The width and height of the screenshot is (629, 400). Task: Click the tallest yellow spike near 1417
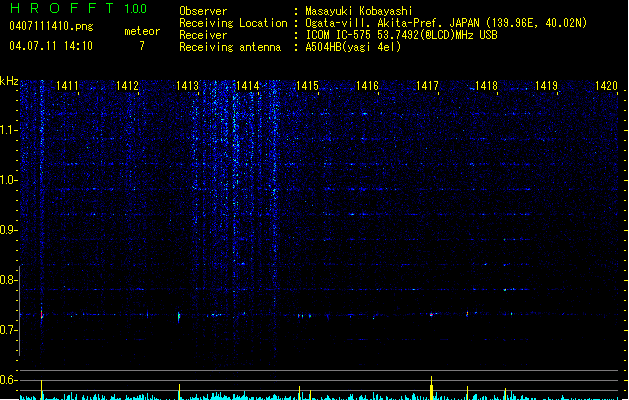(432, 388)
